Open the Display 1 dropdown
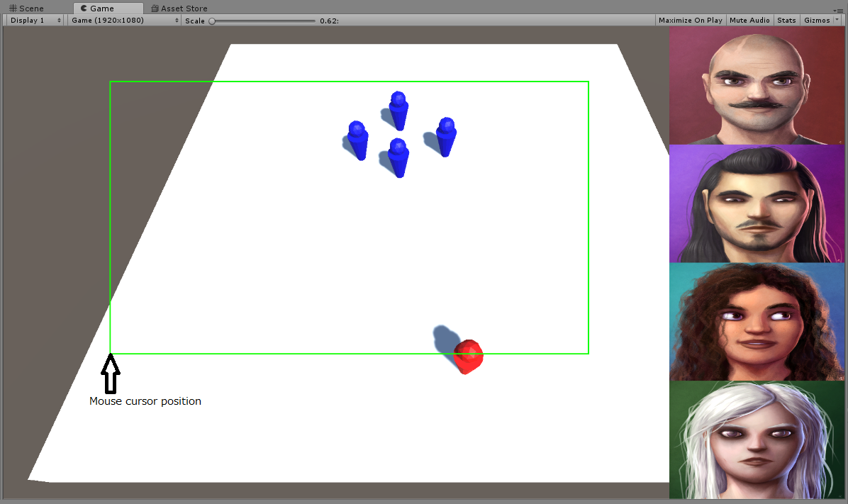 point(32,20)
